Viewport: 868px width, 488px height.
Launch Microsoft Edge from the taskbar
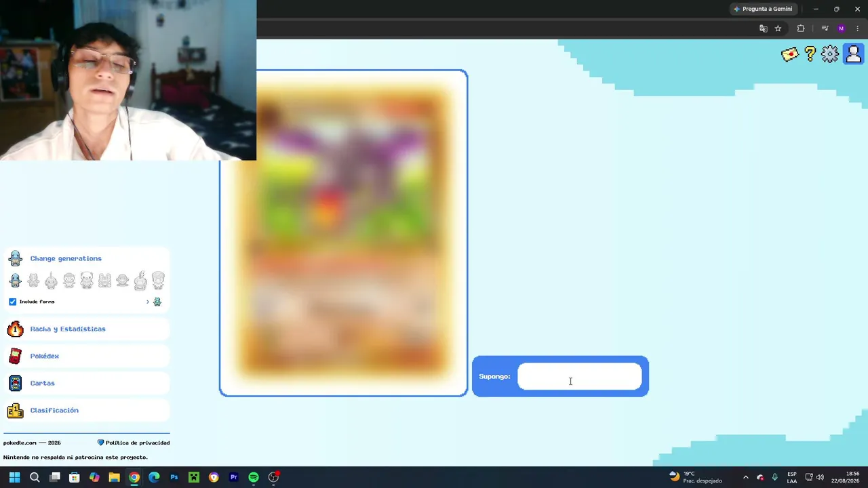point(154,477)
